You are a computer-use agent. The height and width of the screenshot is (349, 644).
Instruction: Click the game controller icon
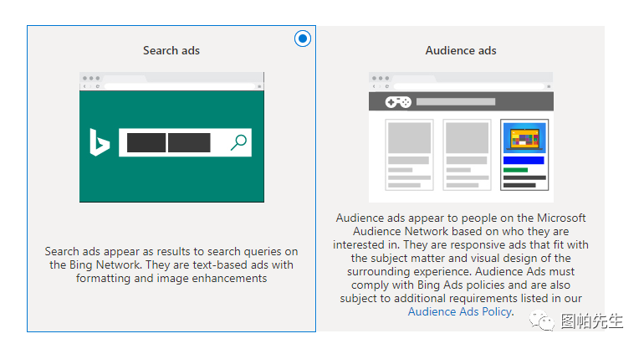coord(397,101)
